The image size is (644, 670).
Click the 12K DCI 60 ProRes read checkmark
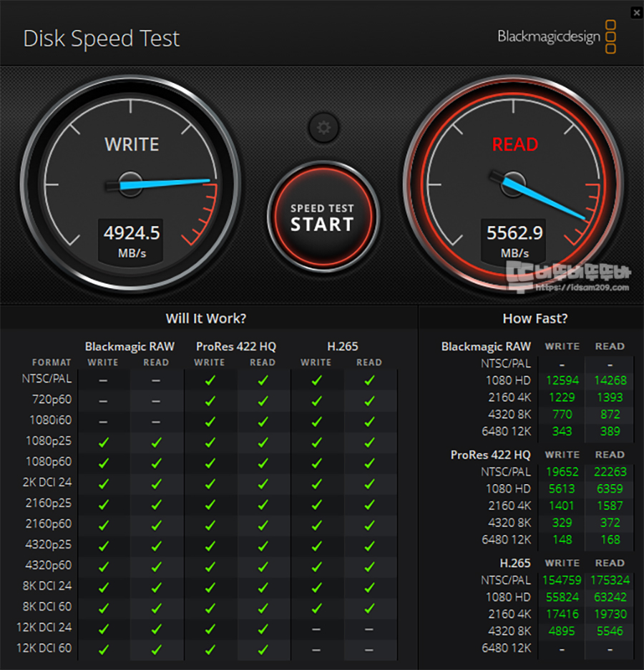coord(263,649)
